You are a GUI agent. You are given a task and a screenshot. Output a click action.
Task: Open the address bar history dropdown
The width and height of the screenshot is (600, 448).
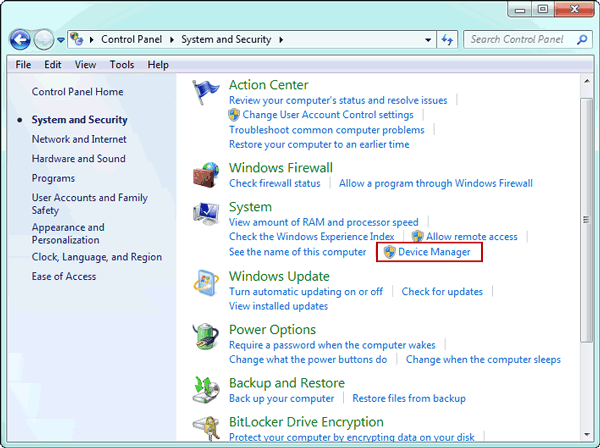pyautogui.click(x=428, y=40)
